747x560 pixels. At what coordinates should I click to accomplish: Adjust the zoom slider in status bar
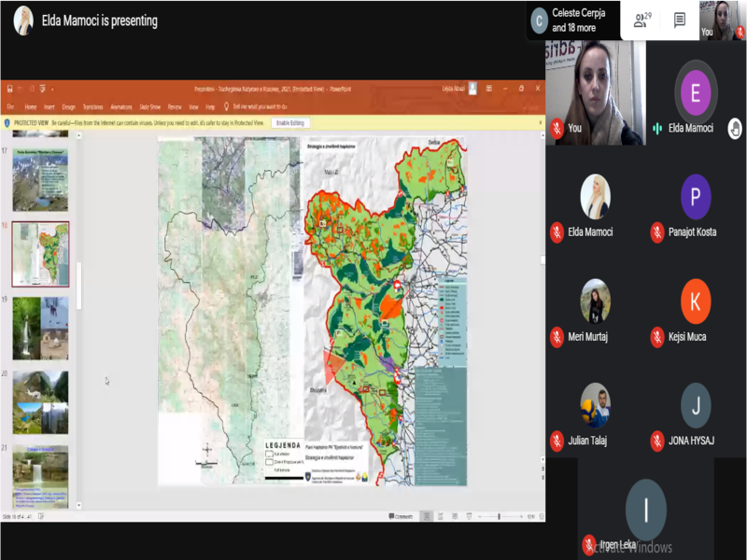tap(499, 516)
